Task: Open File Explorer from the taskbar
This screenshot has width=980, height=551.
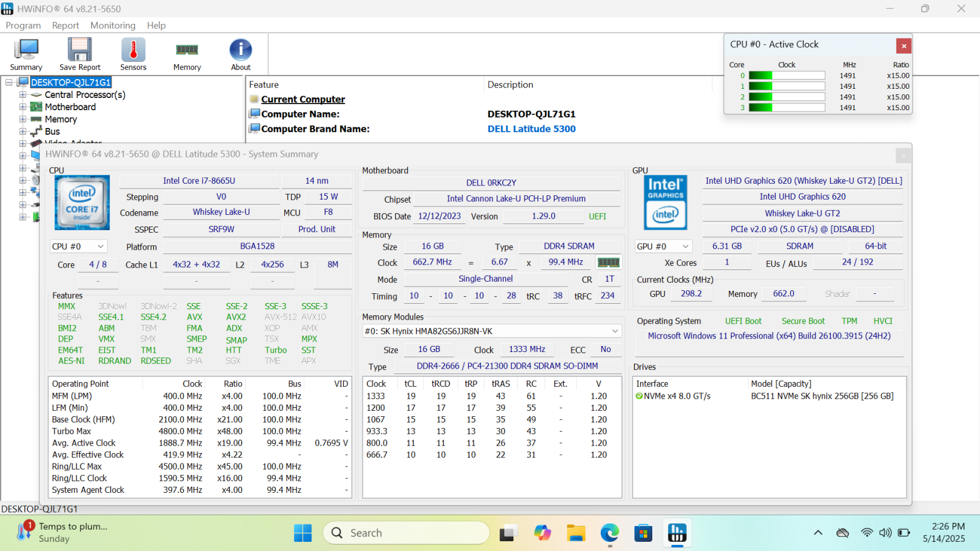Action: pyautogui.click(x=576, y=533)
